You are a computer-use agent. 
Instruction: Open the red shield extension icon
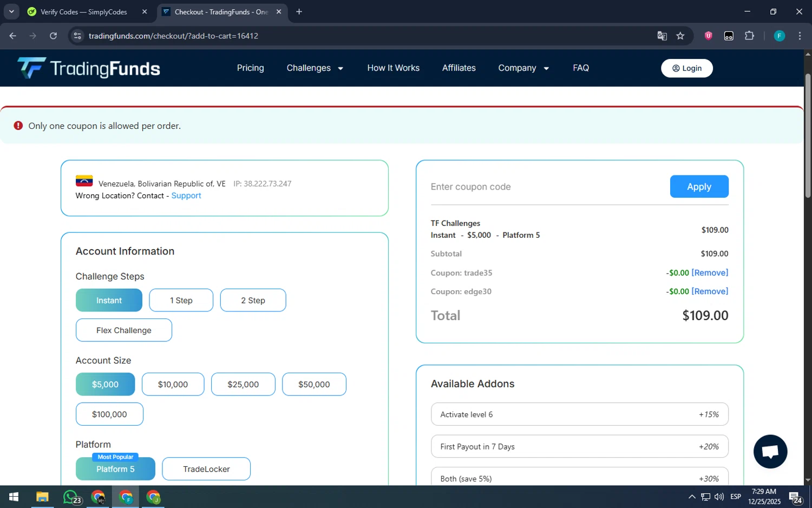click(x=708, y=36)
